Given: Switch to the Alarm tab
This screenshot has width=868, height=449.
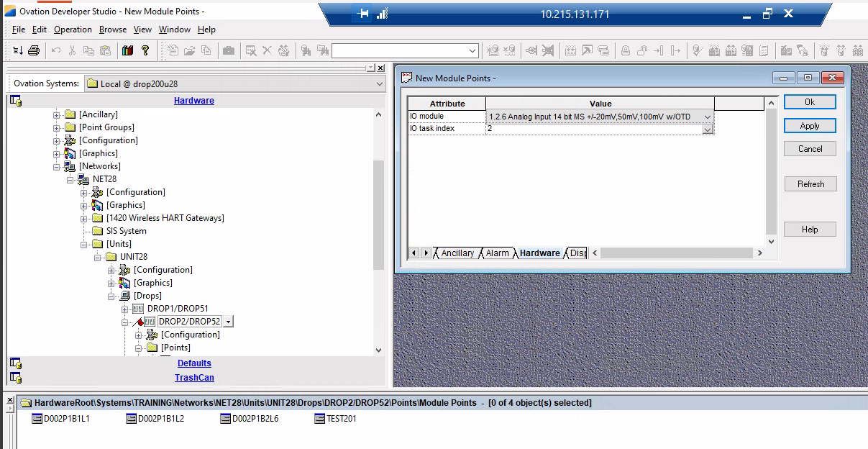Looking at the screenshot, I should (x=497, y=253).
